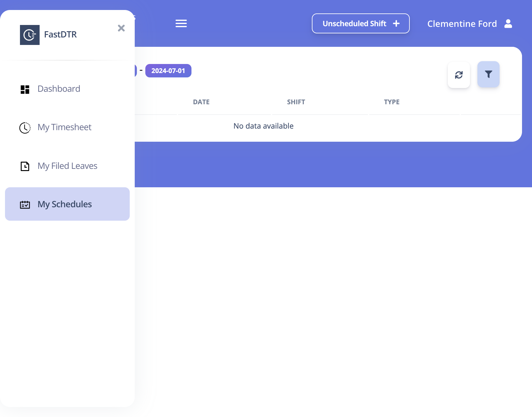This screenshot has height=417, width=532.
Task: Click the Dashboard grid icon
Action: 25,90
